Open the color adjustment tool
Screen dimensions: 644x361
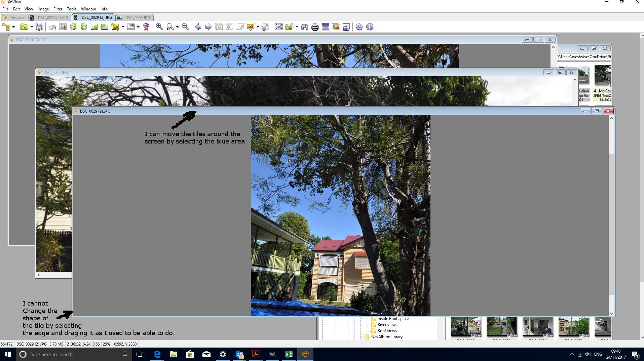pos(131,27)
